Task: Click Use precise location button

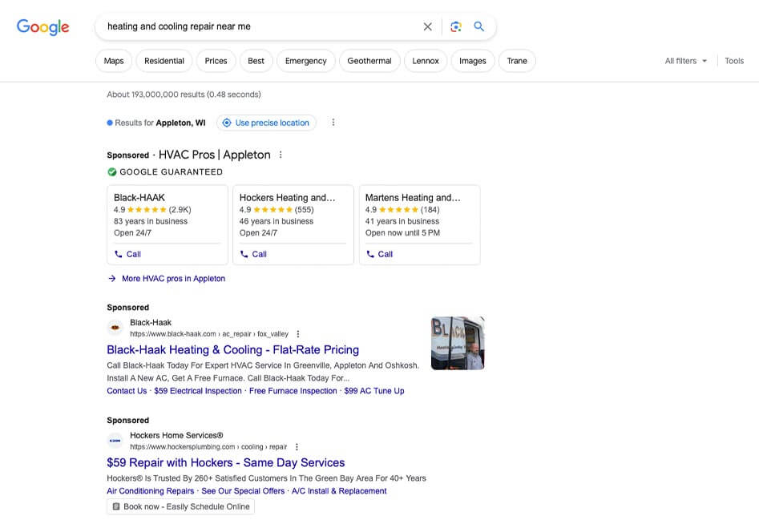Action: pos(266,123)
